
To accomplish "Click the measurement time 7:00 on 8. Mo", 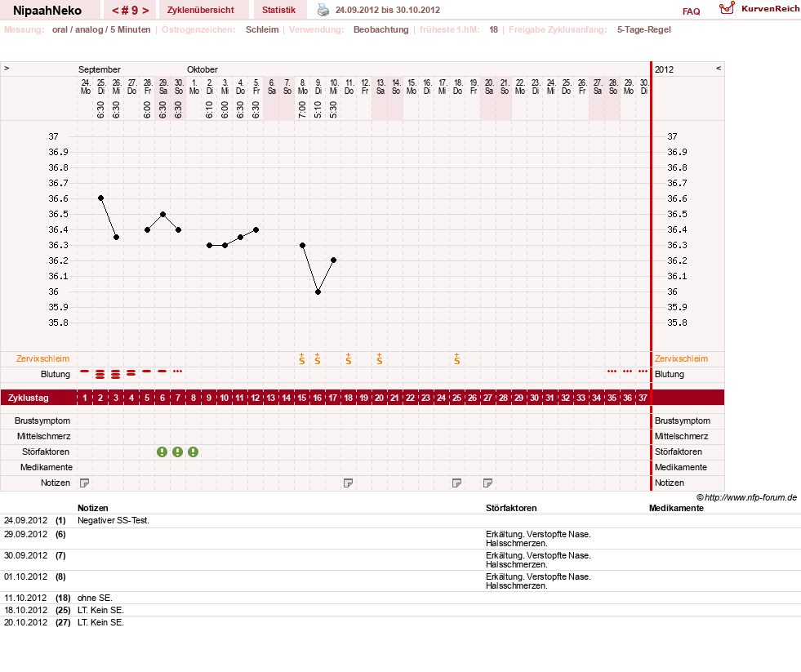I will click(302, 109).
